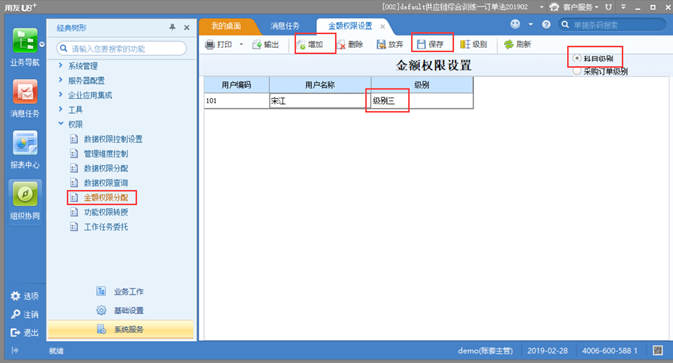Image resolution: width=673 pixels, height=363 pixels.
Task: Open 数据权限分配 in the tree
Action: click(x=106, y=168)
